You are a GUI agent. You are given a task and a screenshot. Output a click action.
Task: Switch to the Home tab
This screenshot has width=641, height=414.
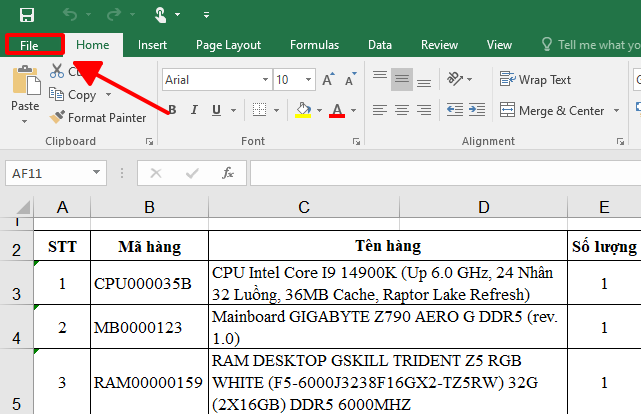pyautogui.click(x=93, y=45)
